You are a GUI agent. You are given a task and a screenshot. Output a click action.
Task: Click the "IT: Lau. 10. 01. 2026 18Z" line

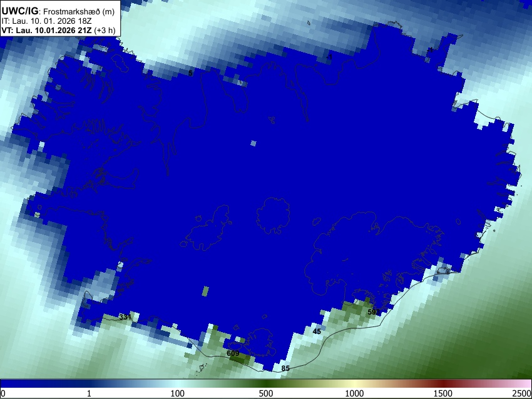click(46, 21)
